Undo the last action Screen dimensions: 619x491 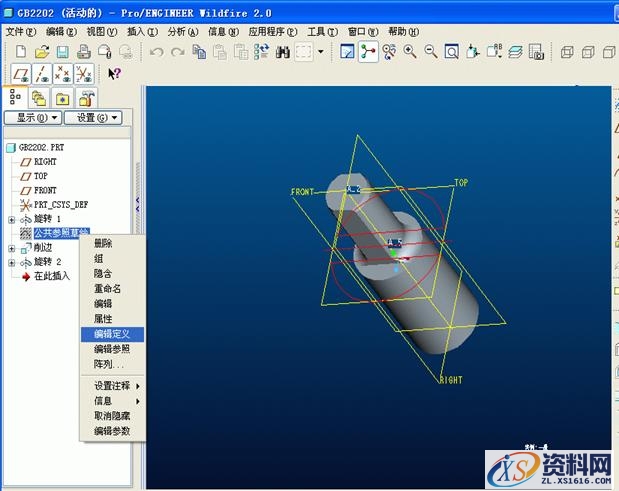click(157, 52)
